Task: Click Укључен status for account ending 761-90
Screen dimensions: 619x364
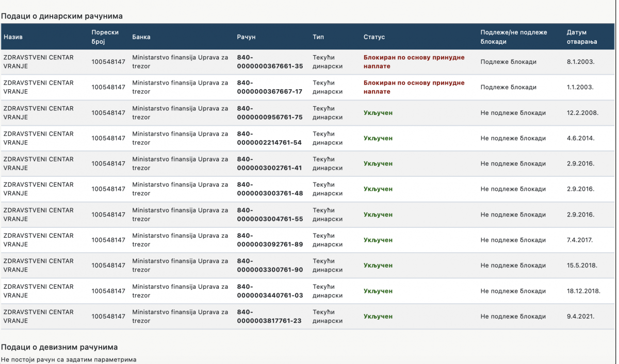Action: pyautogui.click(x=378, y=266)
